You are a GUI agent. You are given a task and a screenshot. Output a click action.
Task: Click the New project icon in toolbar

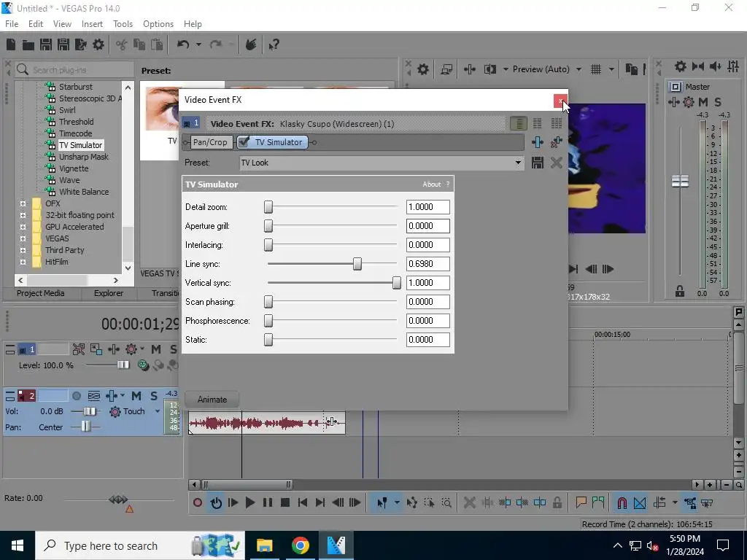click(10, 44)
